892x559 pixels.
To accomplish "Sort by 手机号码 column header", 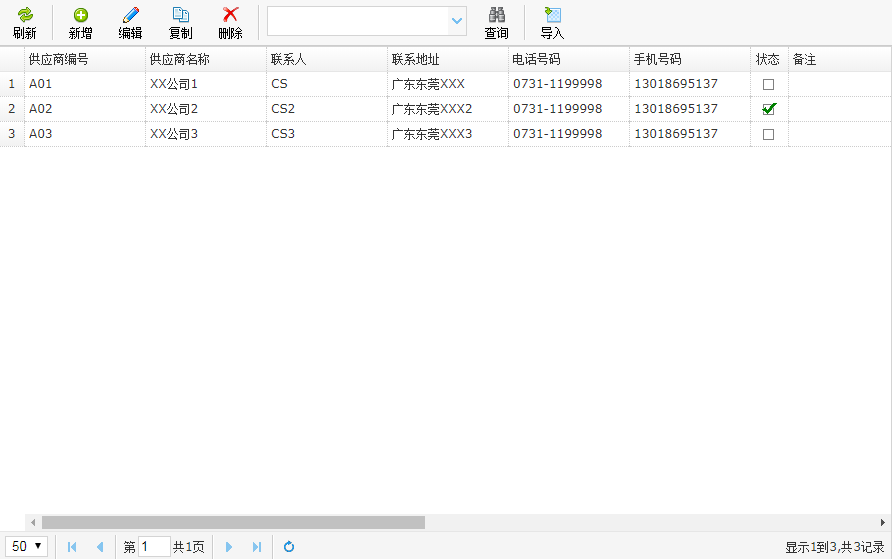I will tap(690, 59).
